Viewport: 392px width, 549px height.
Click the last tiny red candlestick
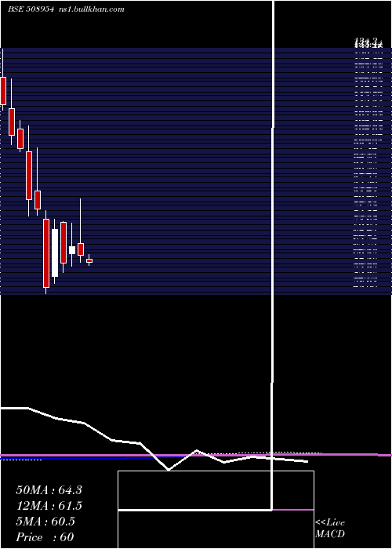[x=89, y=260]
